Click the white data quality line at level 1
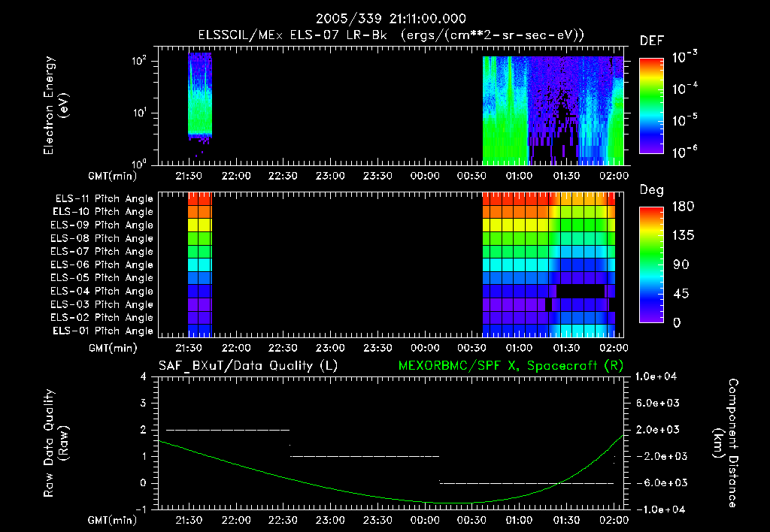This screenshot has height=532, width=770. [x=365, y=456]
